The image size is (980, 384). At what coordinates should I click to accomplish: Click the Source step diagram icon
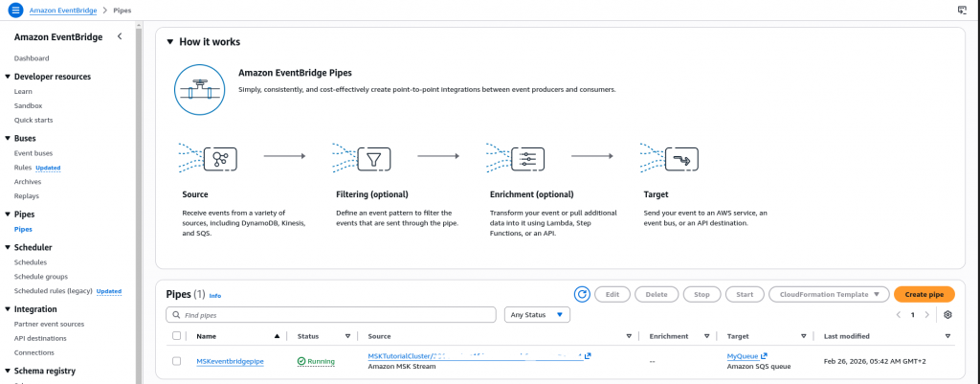pos(220,159)
